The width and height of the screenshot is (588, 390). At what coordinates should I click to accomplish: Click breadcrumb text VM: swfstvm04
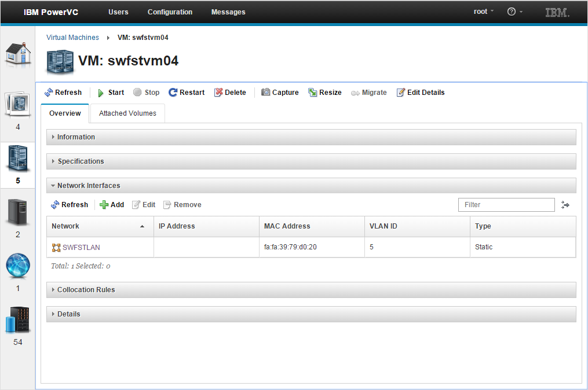tap(143, 38)
